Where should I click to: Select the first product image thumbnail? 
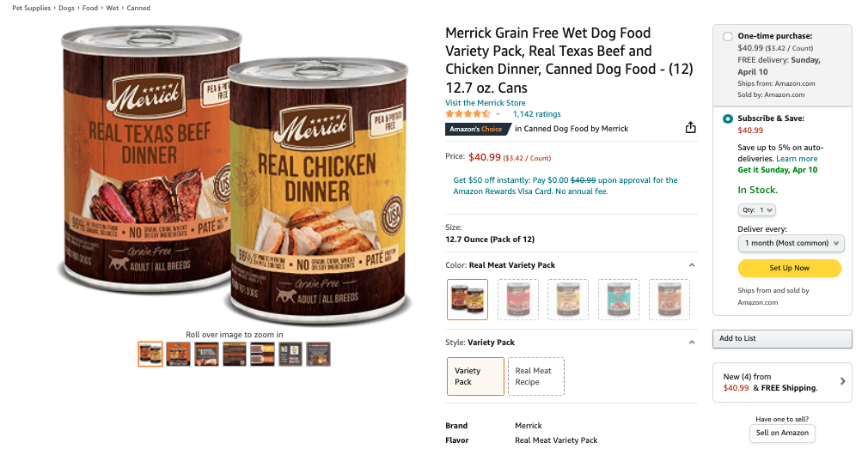click(150, 354)
